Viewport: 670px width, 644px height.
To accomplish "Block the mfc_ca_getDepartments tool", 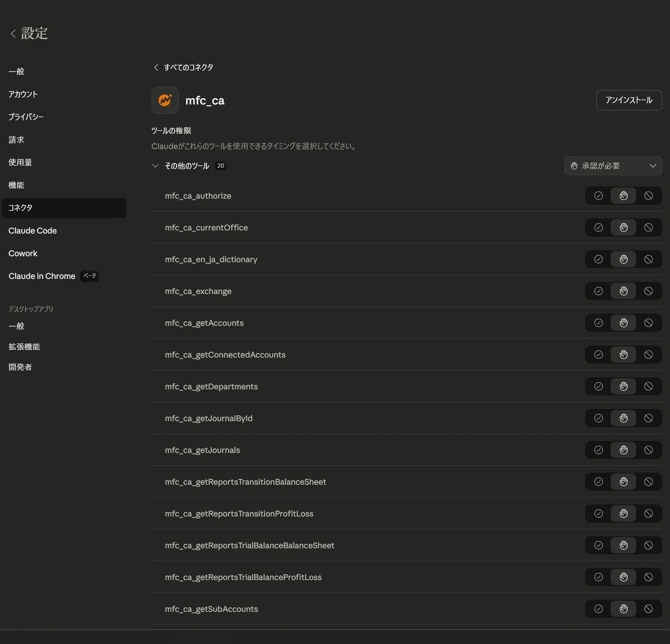I will click(648, 387).
